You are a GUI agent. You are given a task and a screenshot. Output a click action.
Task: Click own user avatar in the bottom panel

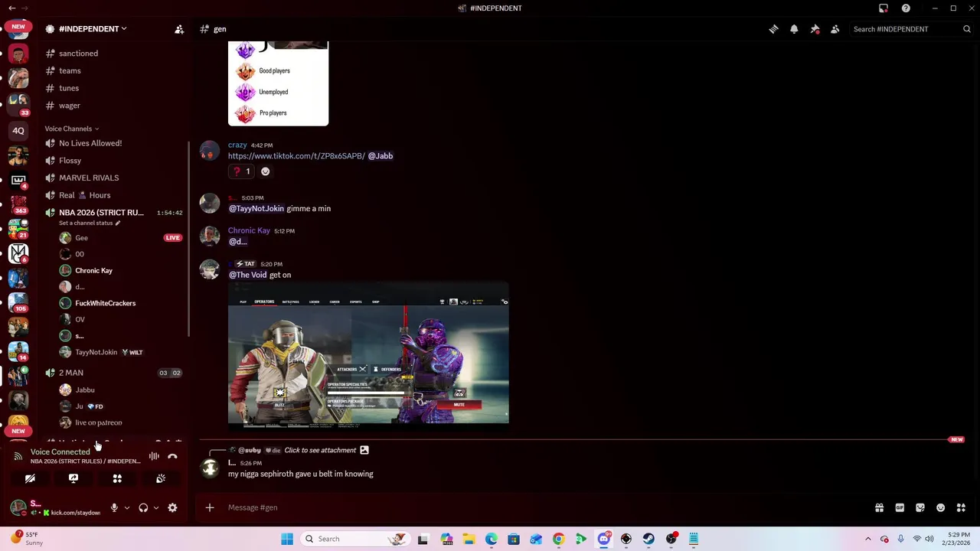click(x=17, y=507)
